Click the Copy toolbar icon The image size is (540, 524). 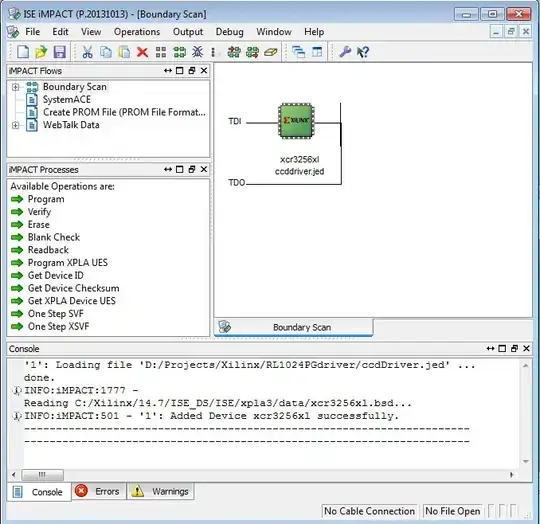point(106,52)
